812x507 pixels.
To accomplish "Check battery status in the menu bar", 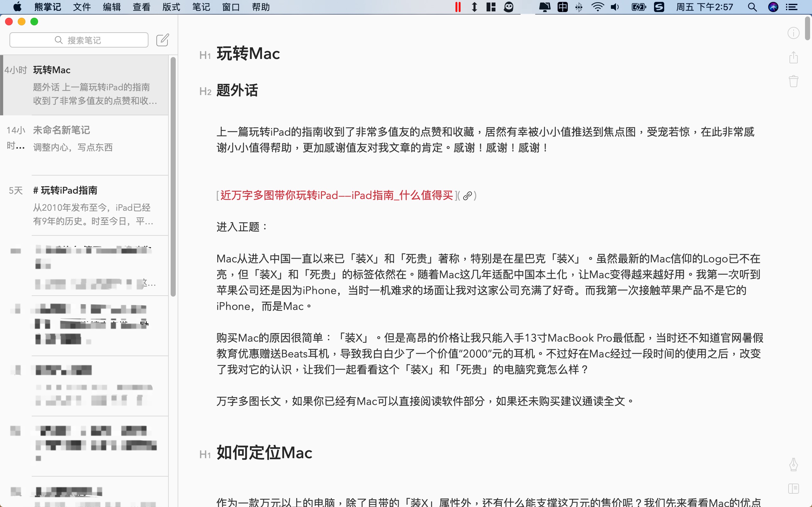I will (638, 7).
